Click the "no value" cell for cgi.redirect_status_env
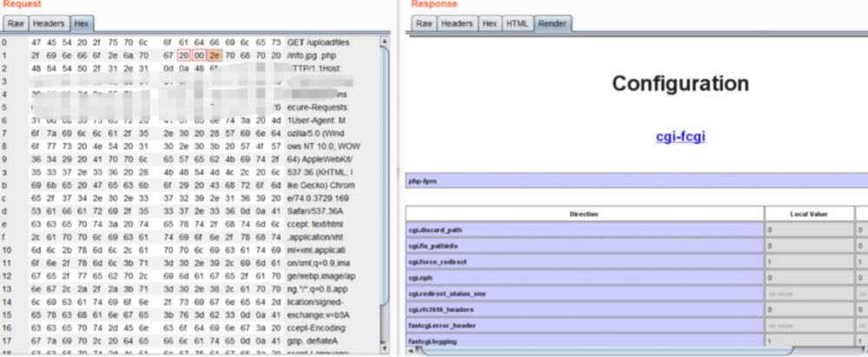 (x=809, y=294)
